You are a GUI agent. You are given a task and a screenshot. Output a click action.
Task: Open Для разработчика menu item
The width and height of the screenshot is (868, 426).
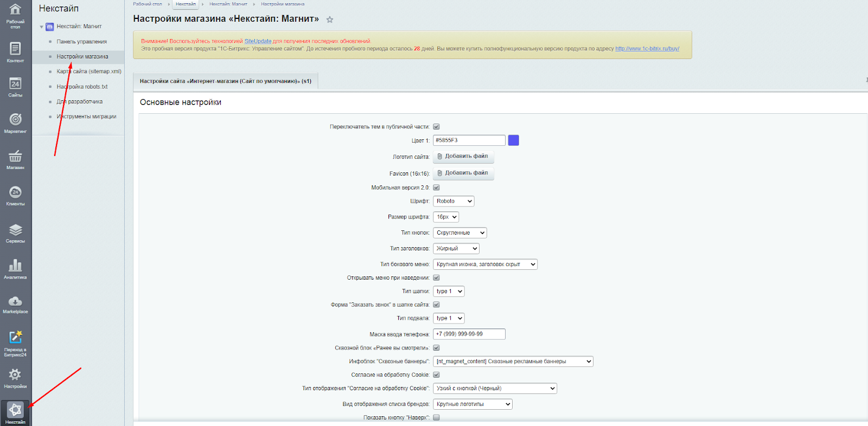[x=80, y=102]
